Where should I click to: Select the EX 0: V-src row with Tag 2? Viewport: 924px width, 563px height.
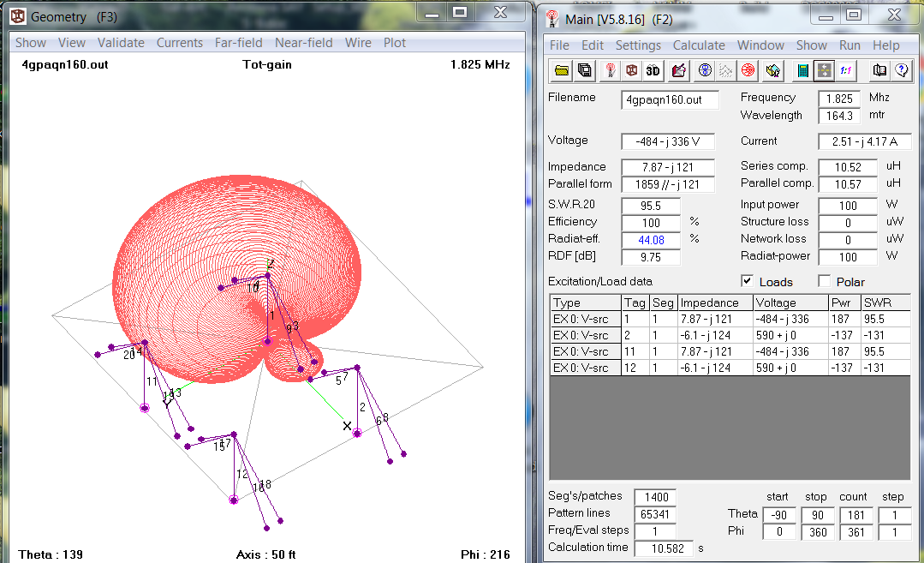coord(730,335)
